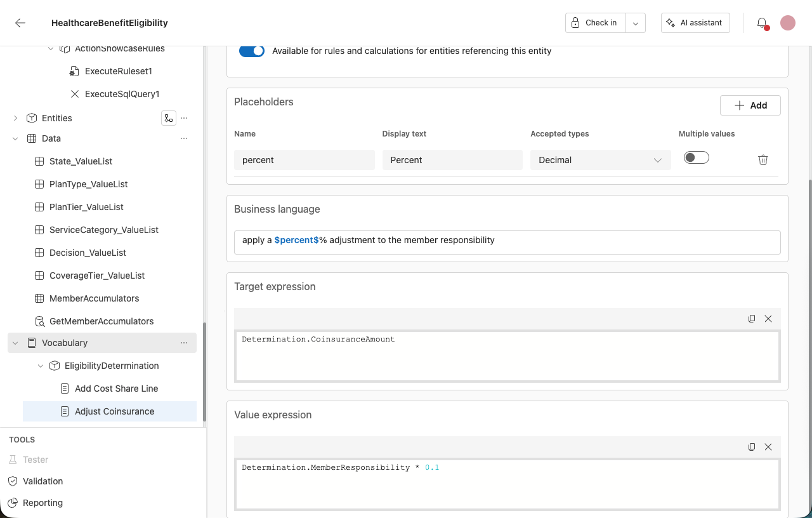Click the MemberAccumulators table icon

click(x=39, y=298)
